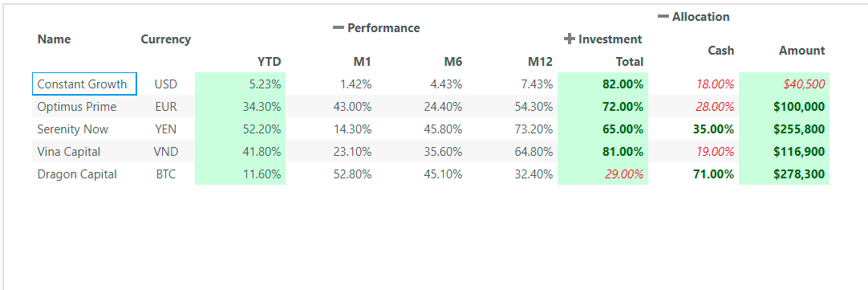The image size is (868, 290).
Task: Collapse the Performance column group
Action: click(x=339, y=28)
